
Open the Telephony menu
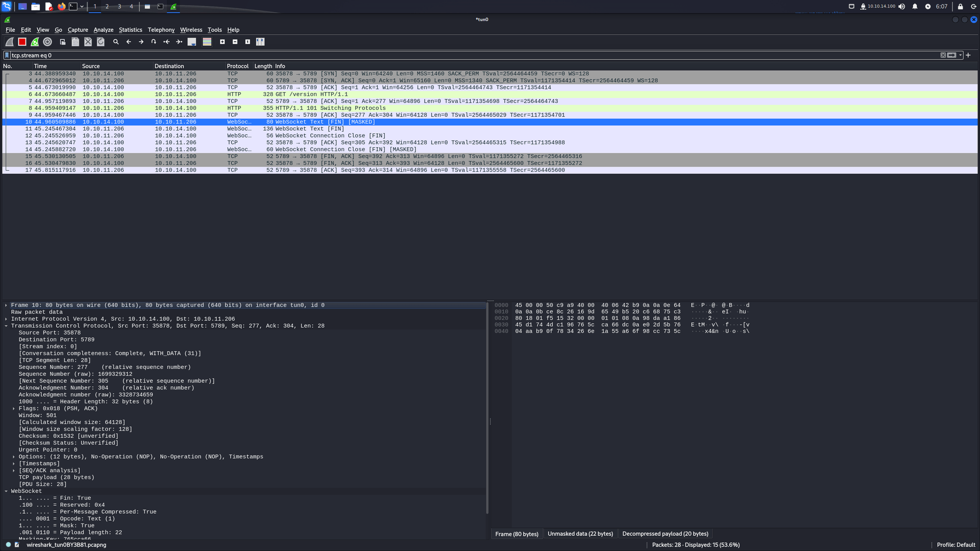point(161,30)
